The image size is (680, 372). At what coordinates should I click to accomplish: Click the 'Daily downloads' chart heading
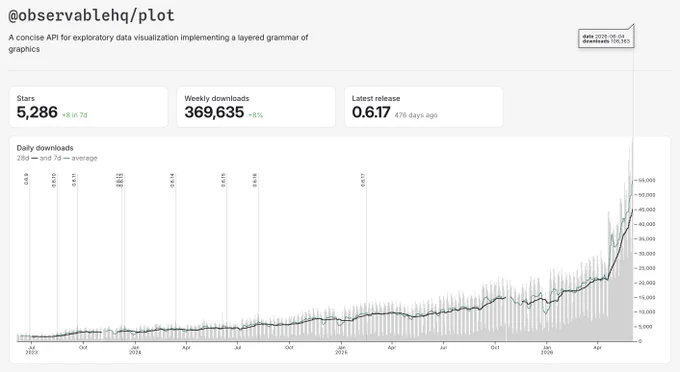click(x=45, y=148)
